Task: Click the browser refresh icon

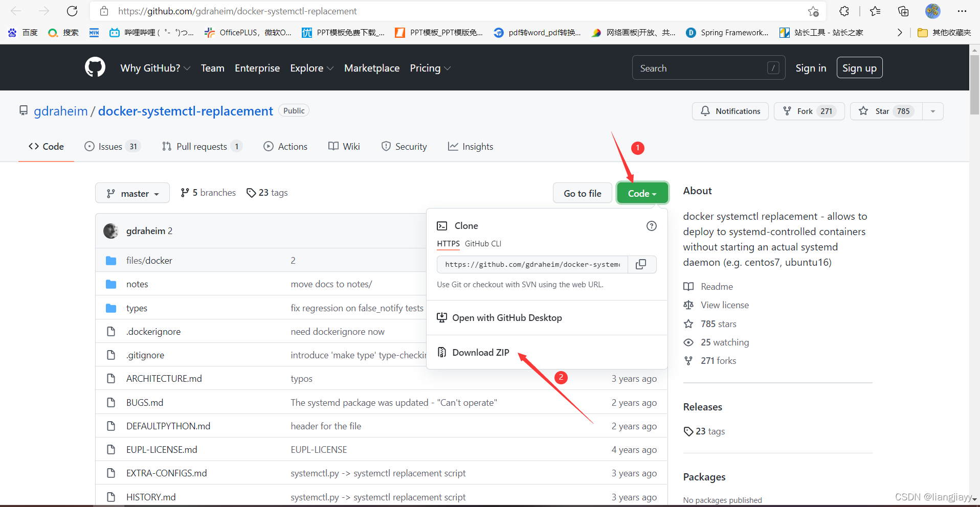Action: click(72, 11)
